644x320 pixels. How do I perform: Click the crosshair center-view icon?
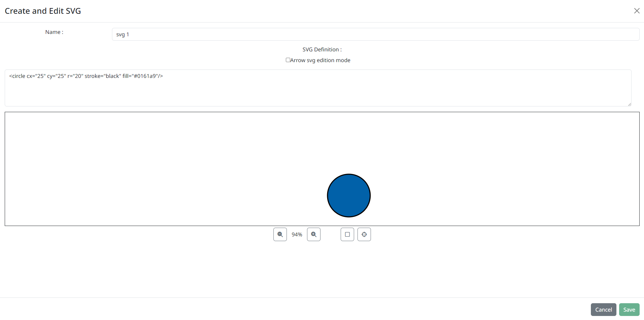tap(364, 234)
